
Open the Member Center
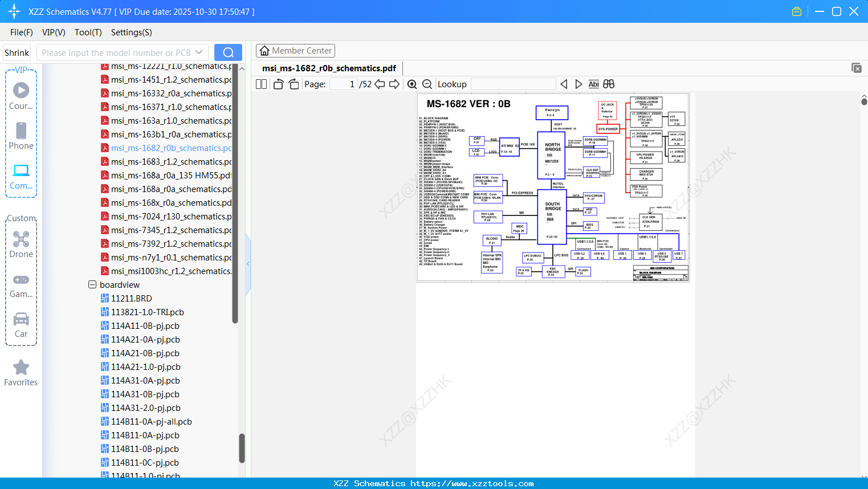point(295,51)
